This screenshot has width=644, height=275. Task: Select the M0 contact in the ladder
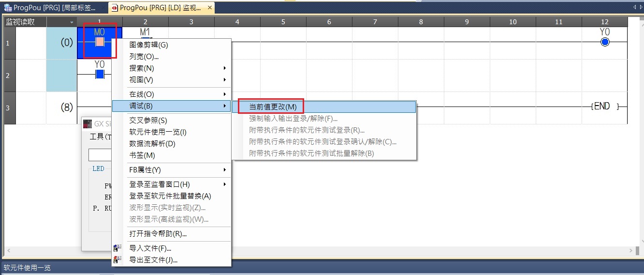coord(100,42)
